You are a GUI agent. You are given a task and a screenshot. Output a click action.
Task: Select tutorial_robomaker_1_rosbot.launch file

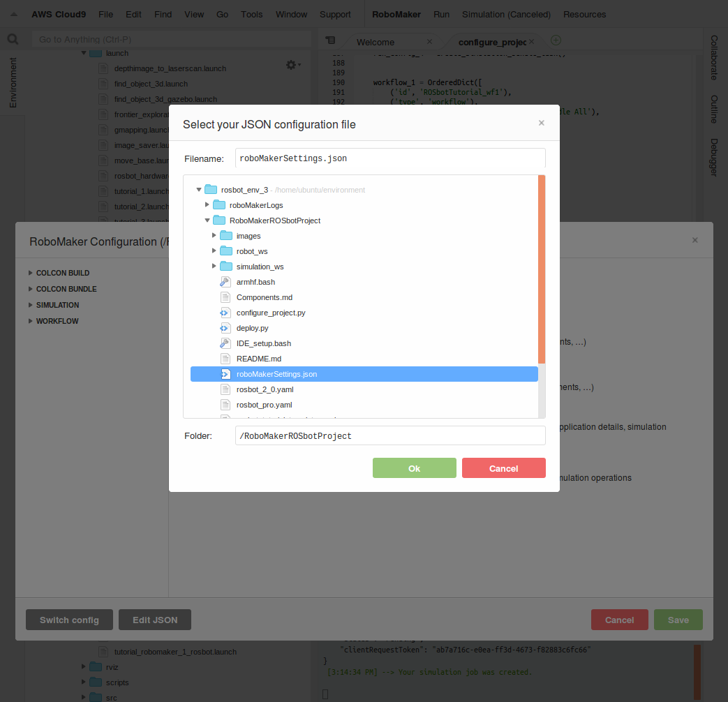(x=175, y=651)
